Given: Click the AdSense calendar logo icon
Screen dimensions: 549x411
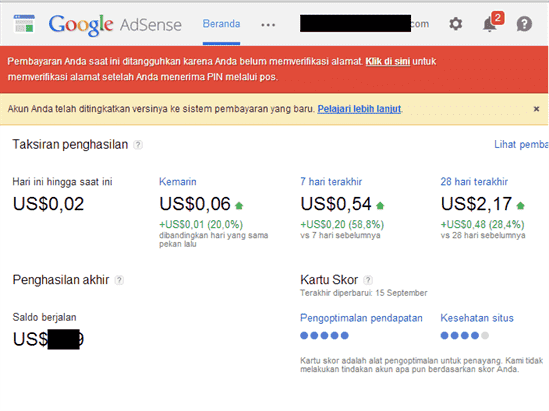Looking at the screenshot, I should coord(24,23).
